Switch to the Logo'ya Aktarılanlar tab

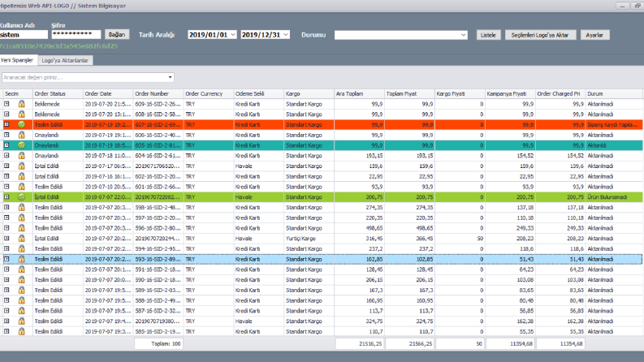coord(65,60)
